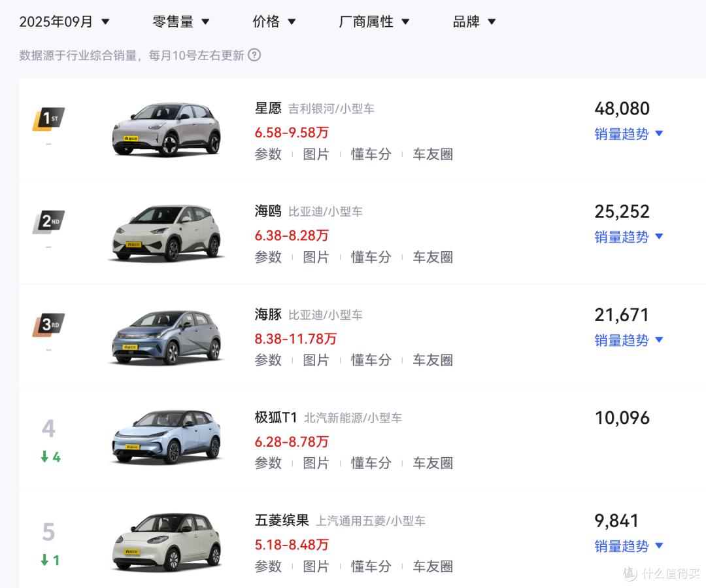Open 车友圈 for 海鸥
Image resolution: width=706 pixels, height=588 pixels.
pos(433,257)
